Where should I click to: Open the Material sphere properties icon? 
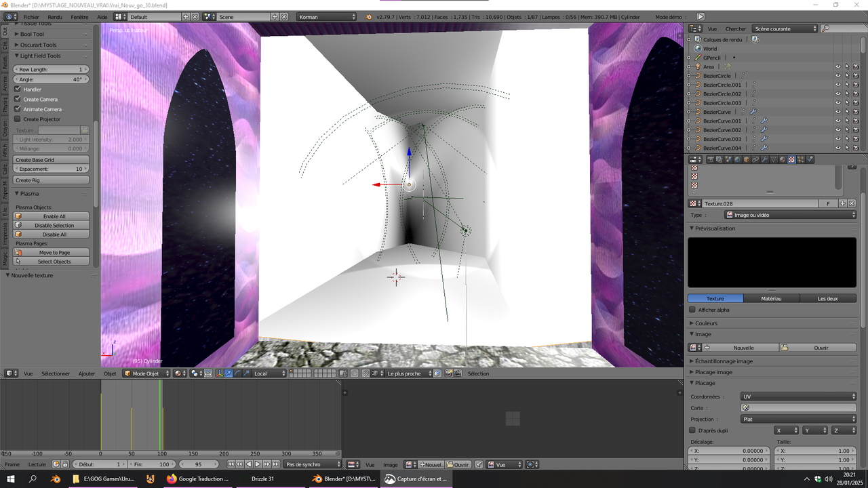[783, 159]
